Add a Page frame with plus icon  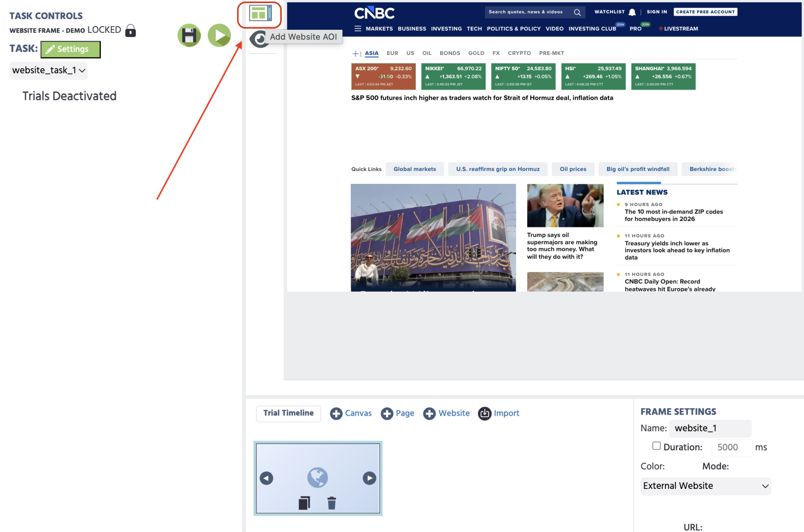tap(387, 413)
